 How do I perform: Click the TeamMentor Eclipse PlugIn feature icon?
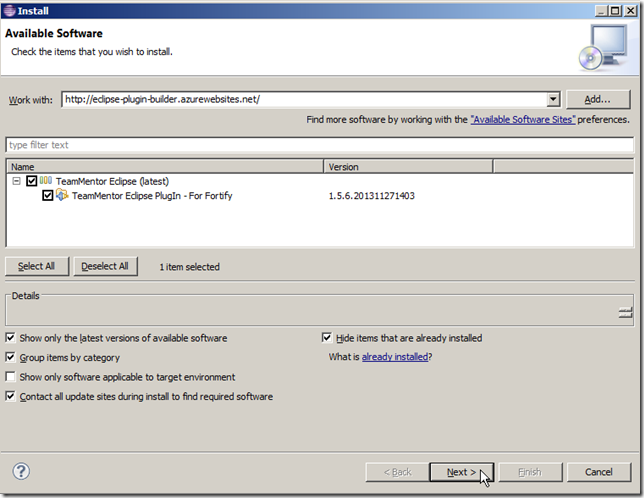click(x=62, y=195)
